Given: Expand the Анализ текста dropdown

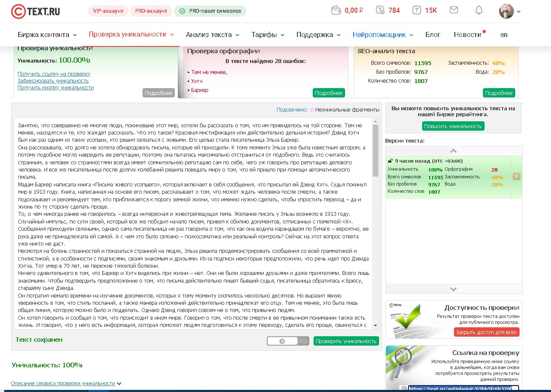Looking at the screenshot, I should pos(212,35).
